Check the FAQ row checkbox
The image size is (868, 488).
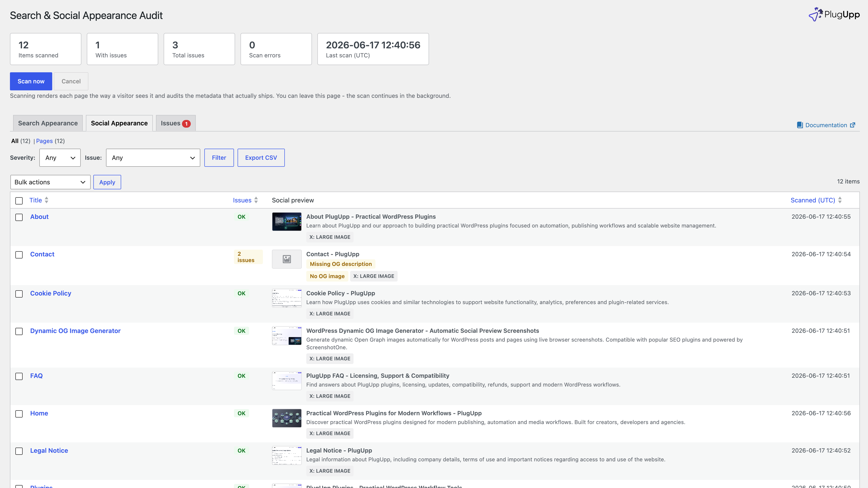(x=19, y=376)
